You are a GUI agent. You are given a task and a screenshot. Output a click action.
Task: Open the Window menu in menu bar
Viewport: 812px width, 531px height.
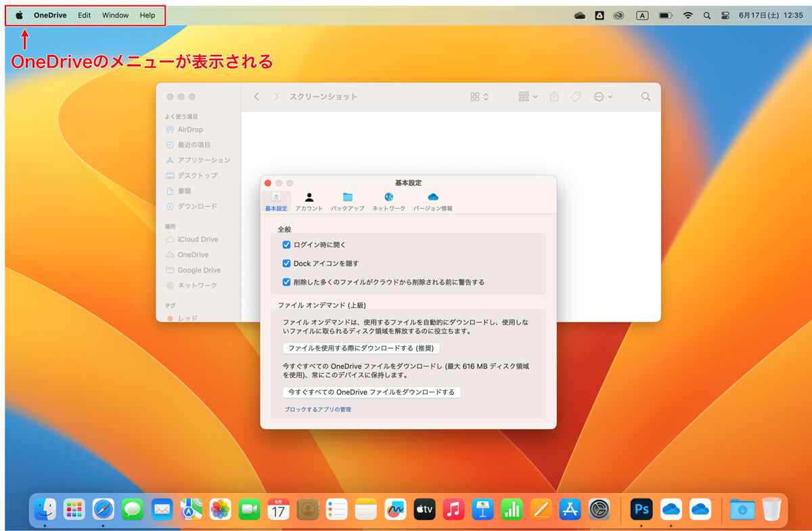tap(115, 15)
